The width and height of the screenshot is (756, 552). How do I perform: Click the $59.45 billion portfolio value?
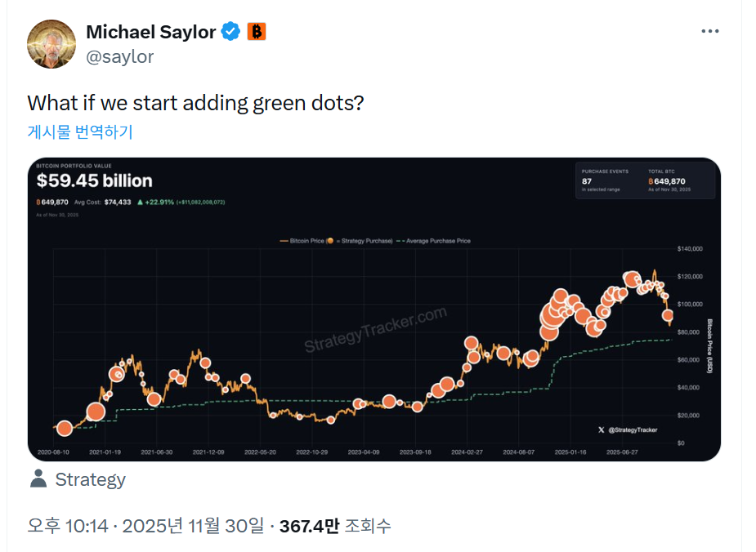coord(95,181)
